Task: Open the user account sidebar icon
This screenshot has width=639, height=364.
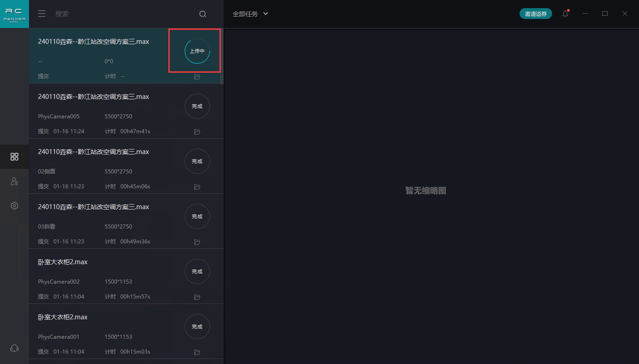Action: [x=14, y=182]
